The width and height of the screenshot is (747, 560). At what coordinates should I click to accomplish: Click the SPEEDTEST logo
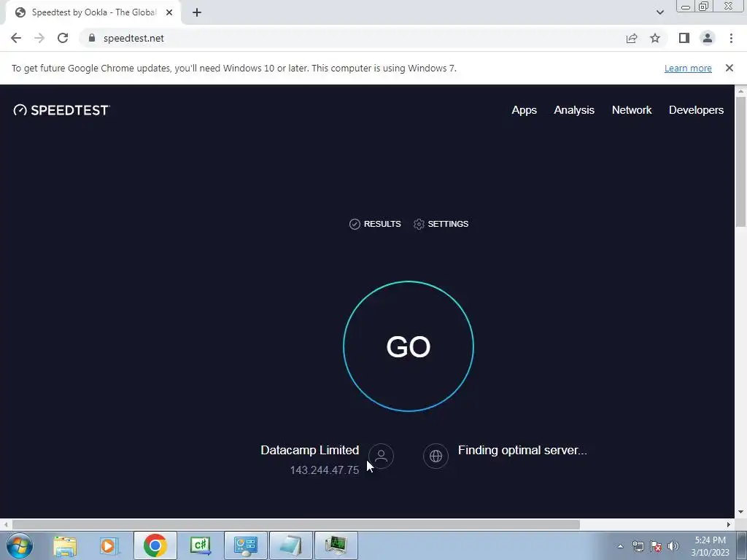pos(61,110)
